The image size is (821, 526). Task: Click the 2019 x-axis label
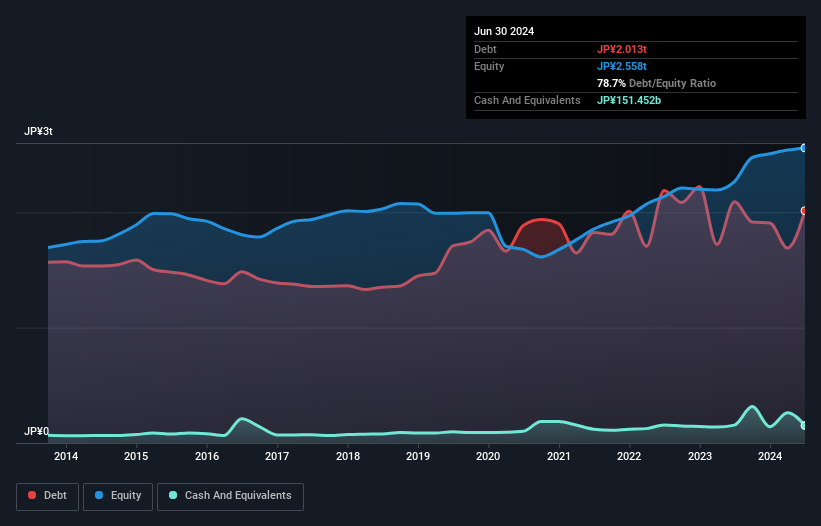[x=418, y=456]
